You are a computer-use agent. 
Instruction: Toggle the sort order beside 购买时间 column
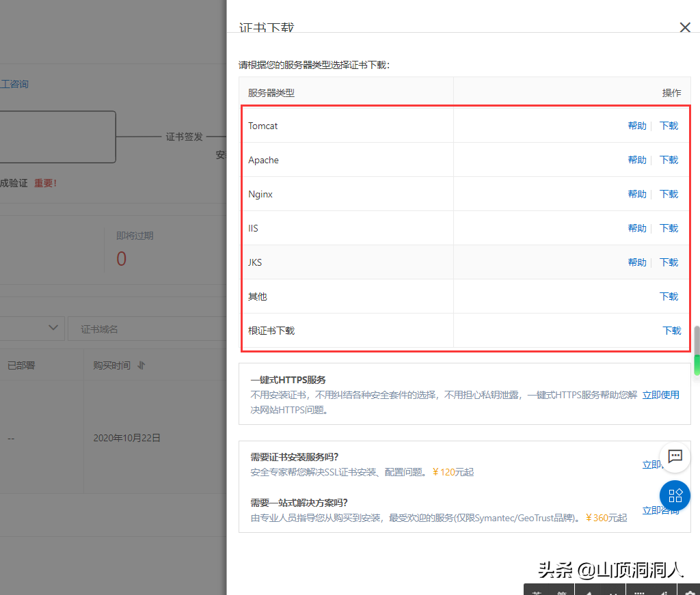point(142,365)
